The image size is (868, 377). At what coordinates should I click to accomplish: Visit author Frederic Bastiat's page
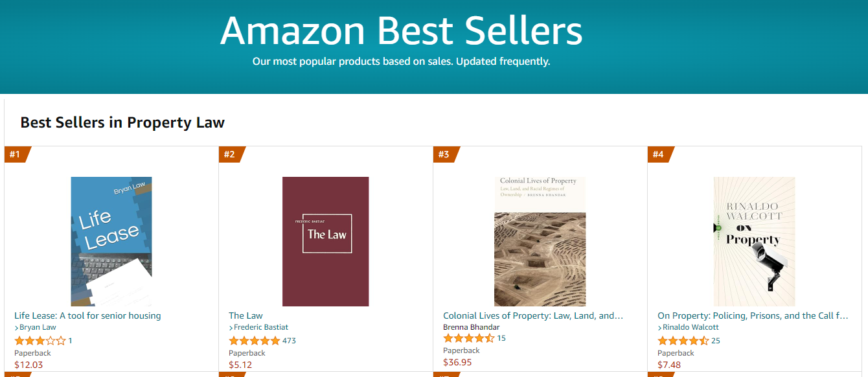click(x=260, y=328)
